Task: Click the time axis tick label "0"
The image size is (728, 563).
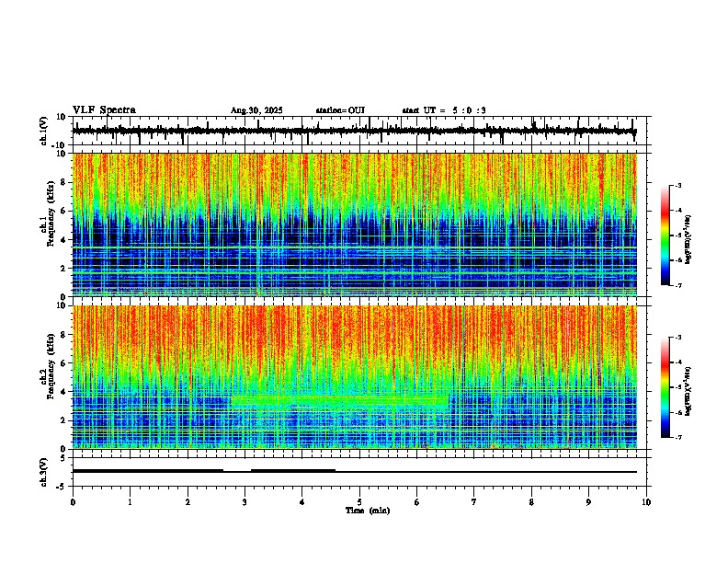Action: click(73, 502)
